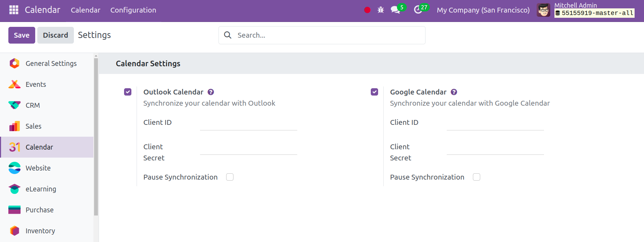644x242 pixels.
Task: Click the Outlook Calendar label text
Action: click(173, 92)
